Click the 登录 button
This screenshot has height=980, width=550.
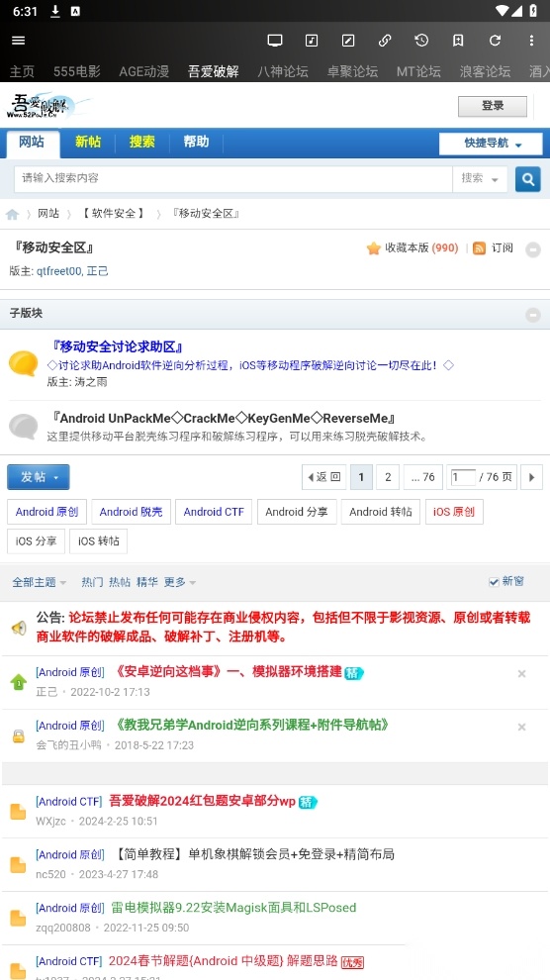(x=493, y=106)
